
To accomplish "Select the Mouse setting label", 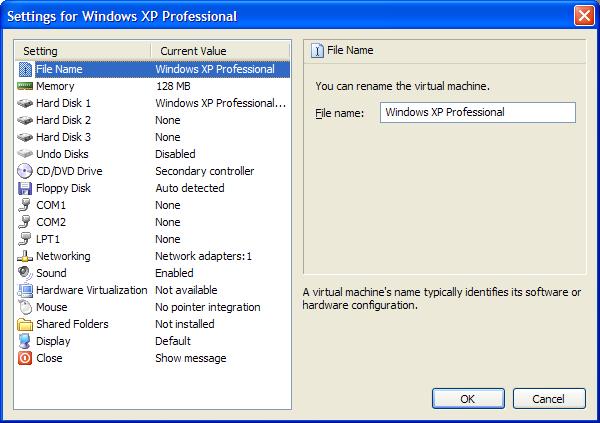I will pyautogui.click(x=52, y=307).
